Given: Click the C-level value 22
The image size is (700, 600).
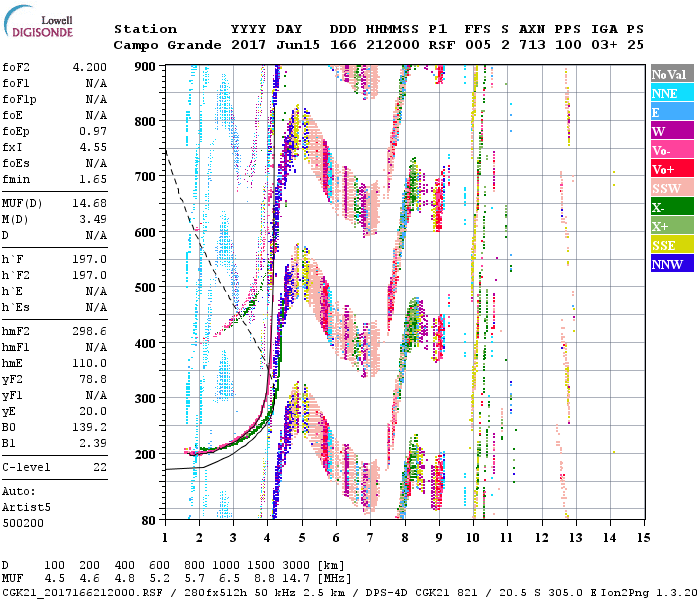Looking at the screenshot, I should [101, 468].
